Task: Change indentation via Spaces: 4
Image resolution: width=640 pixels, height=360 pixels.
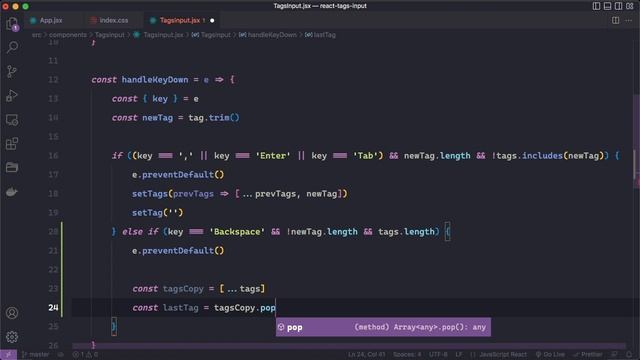Action: [x=407, y=355]
